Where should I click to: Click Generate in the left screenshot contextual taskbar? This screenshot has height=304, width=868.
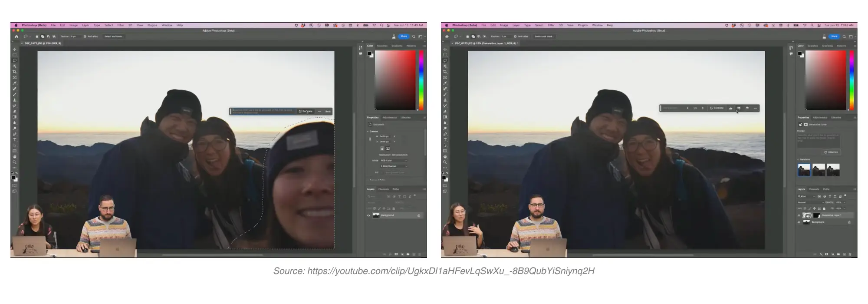[306, 112]
